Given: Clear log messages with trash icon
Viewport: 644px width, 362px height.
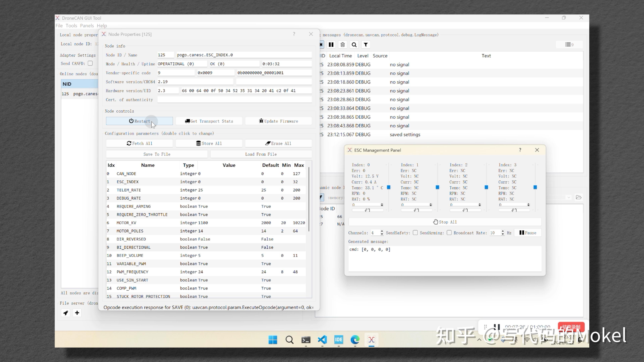Looking at the screenshot, I should pos(342,45).
